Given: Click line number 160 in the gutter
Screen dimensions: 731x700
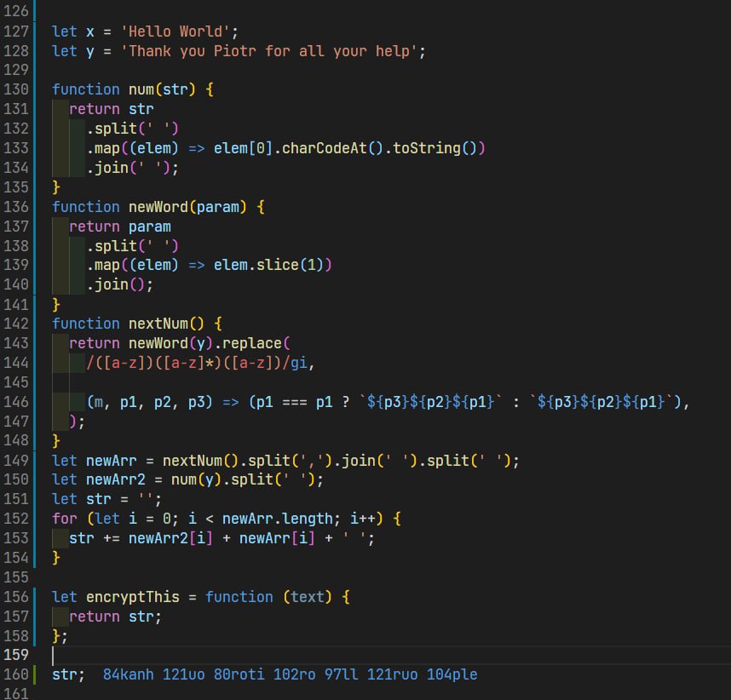Looking at the screenshot, I should (x=16, y=674).
